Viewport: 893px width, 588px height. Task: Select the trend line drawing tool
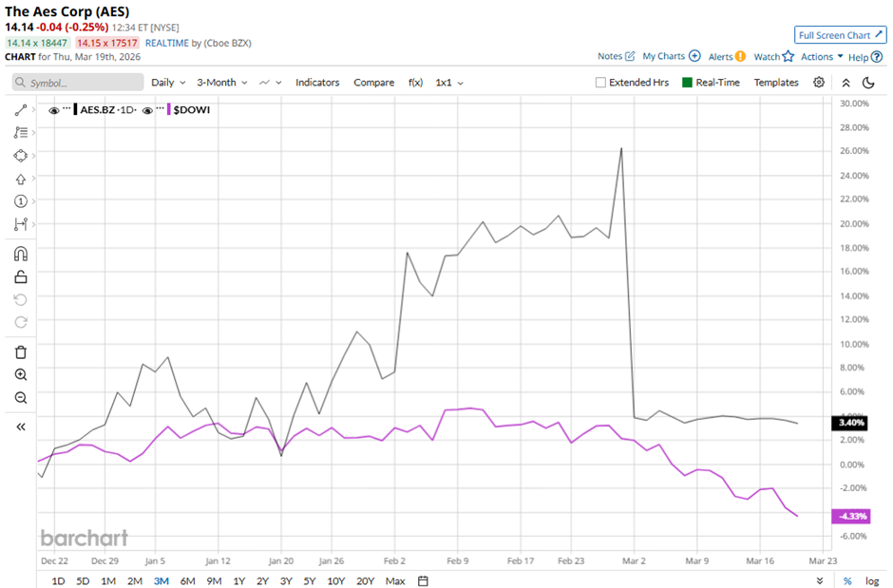(x=21, y=110)
